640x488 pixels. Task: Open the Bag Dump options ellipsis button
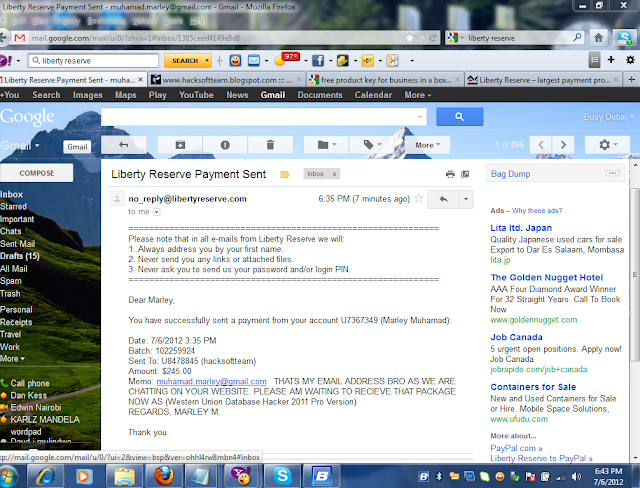pyautogui.click(x=612, y=173)
